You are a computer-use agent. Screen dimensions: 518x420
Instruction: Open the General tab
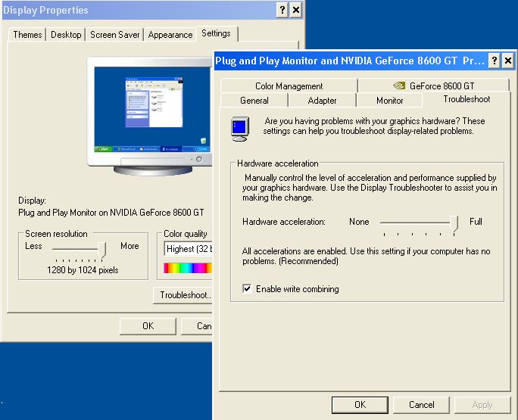pos(254,101)
